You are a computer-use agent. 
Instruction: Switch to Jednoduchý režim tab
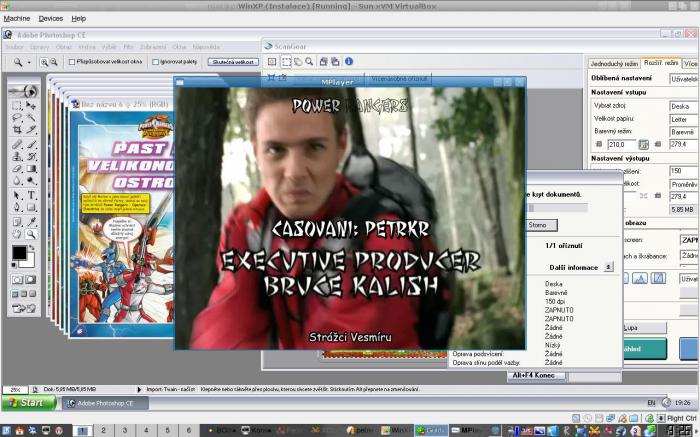click(x=614, y=64)
